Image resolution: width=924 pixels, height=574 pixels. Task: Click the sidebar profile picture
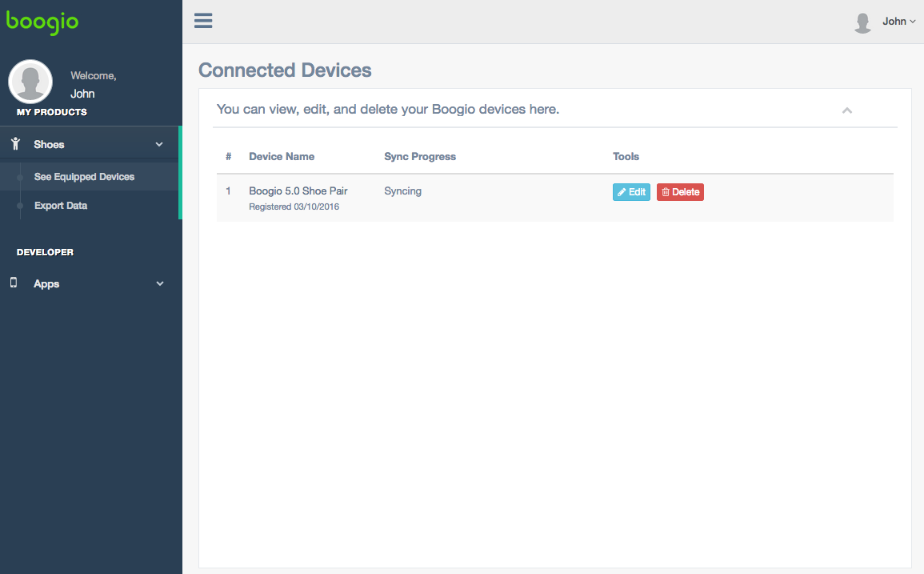30,82
